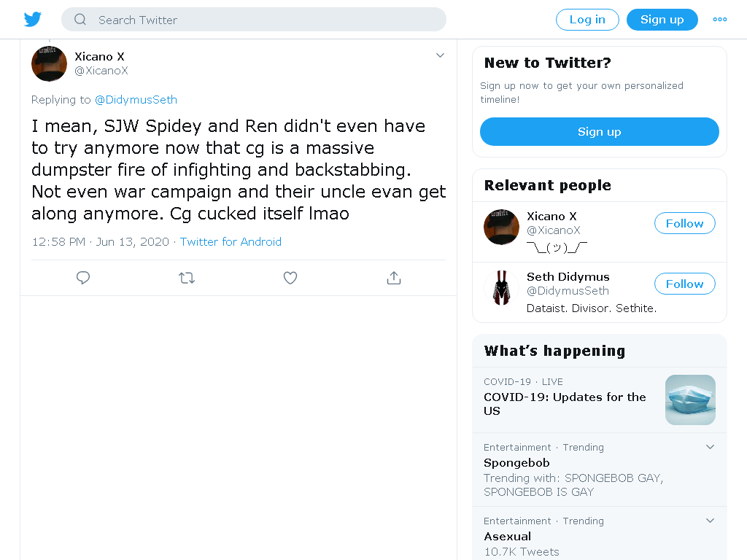Click the Log in button

tap(587, 20)
